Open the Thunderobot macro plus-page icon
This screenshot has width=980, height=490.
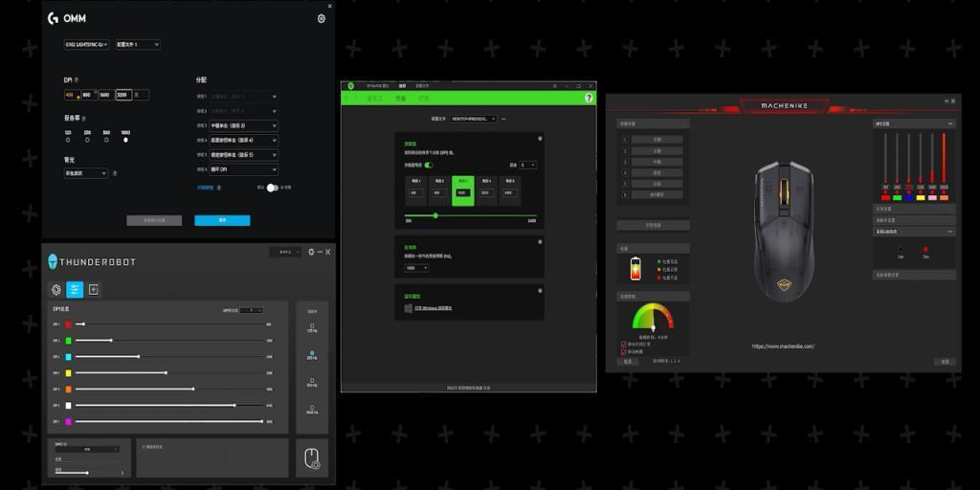coord(93,289)
